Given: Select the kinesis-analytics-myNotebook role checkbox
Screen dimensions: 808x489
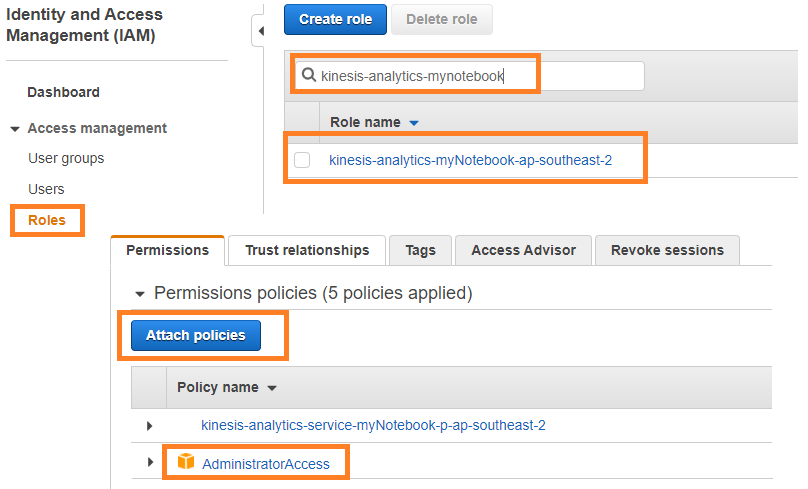Looking at the screenshot, I should 302,160.
